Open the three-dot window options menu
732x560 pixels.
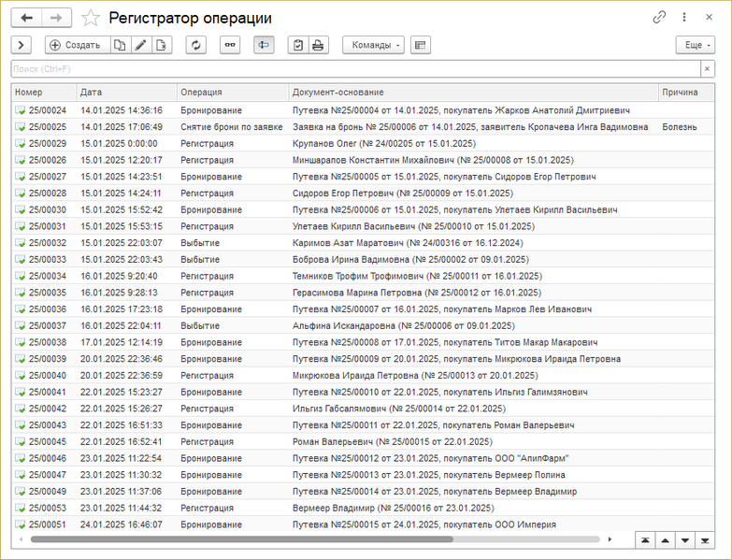[684, 17]
